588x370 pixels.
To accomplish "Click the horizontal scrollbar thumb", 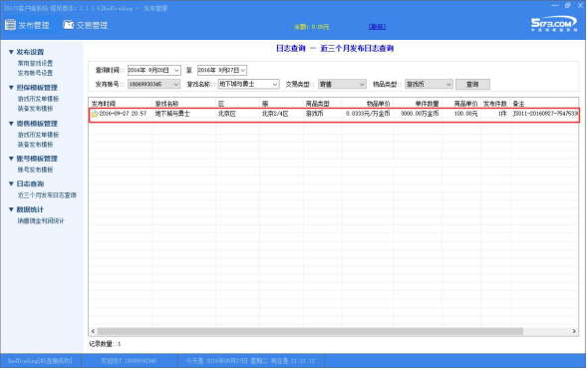I will (310, 331).
